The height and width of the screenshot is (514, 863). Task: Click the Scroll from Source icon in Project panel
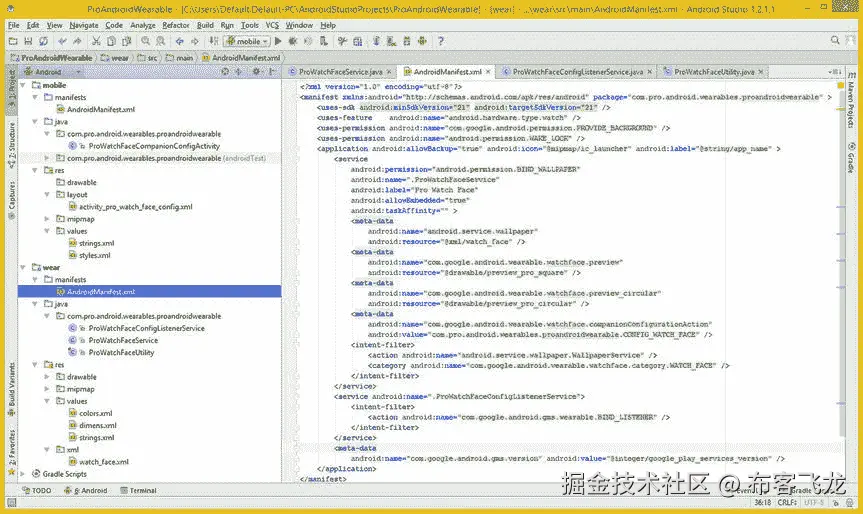[x=225, y=72]
